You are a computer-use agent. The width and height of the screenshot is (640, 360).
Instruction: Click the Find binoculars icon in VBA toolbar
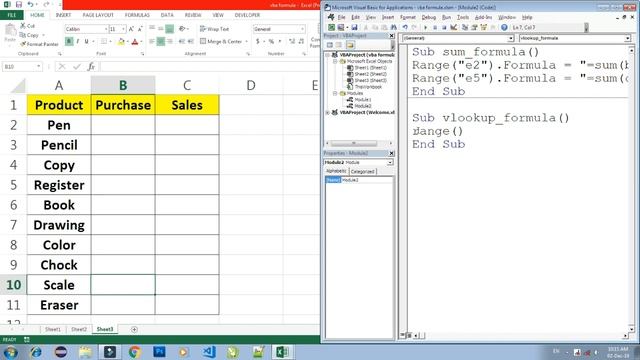393,27
